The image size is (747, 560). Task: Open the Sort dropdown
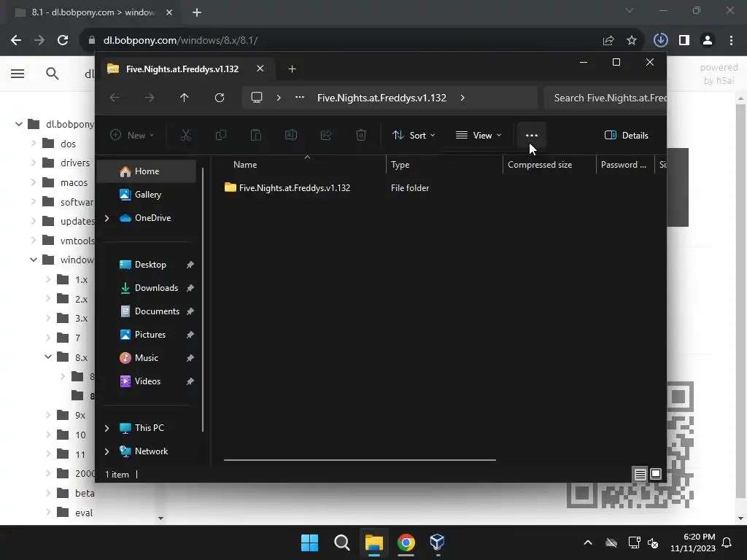[x=414, y=135]
